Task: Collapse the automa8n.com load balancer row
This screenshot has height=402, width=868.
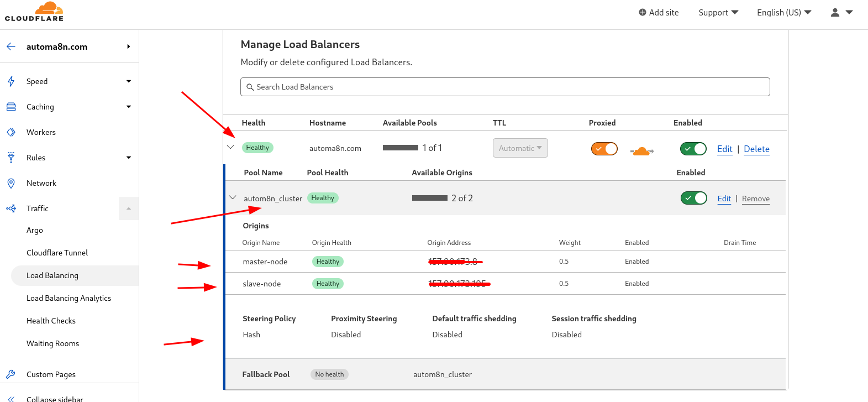Action: pyautogui.click(x=231, y=147)
